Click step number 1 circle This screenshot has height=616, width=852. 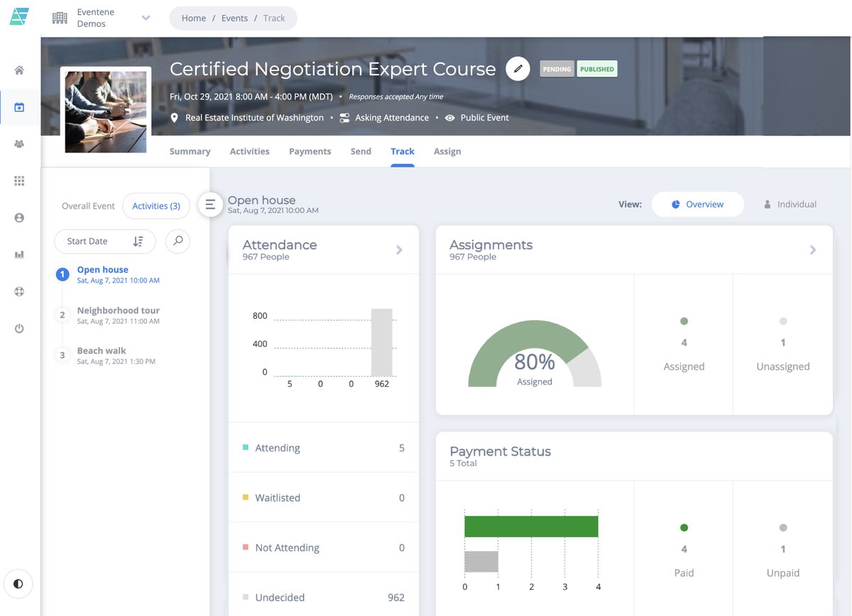pyautogui.click(x=62, y=274)
